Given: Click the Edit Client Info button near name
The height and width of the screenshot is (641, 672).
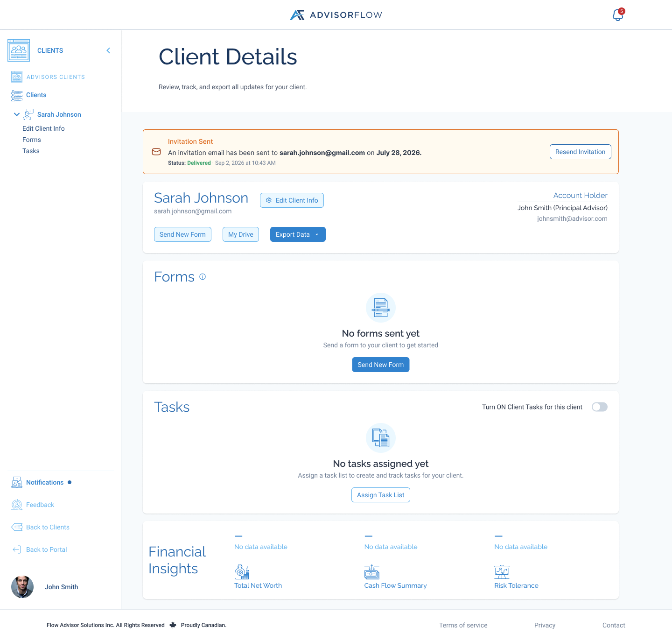Looking at the screenshot, I should click(292, 200).
